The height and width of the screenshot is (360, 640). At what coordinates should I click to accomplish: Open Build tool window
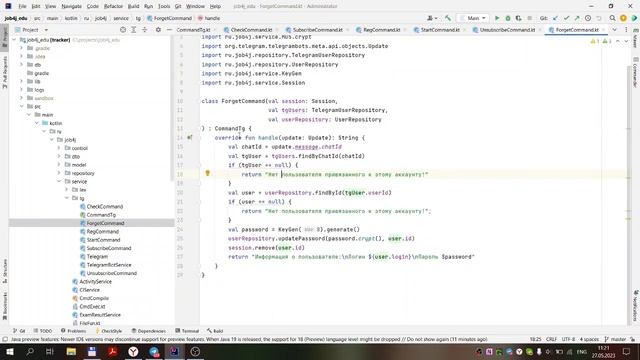[x=215, y=331]
